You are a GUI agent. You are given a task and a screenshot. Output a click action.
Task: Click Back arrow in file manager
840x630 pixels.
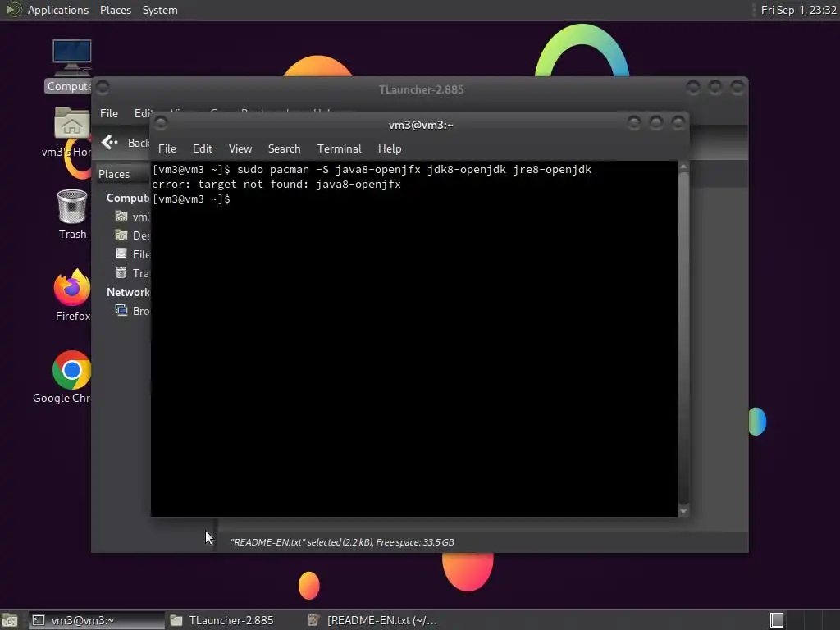pyautogui.click(x=109, y=142)
